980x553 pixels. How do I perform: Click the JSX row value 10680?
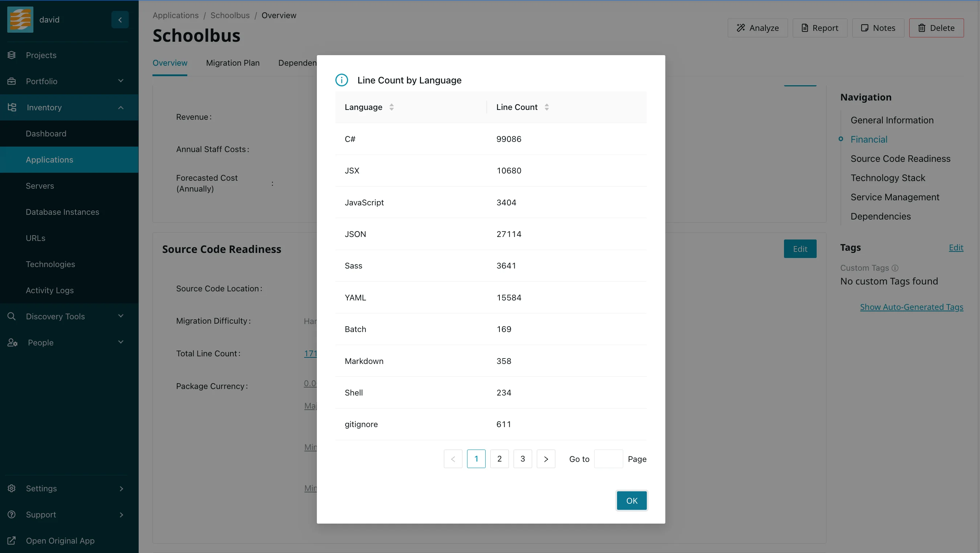coord(509,171)
